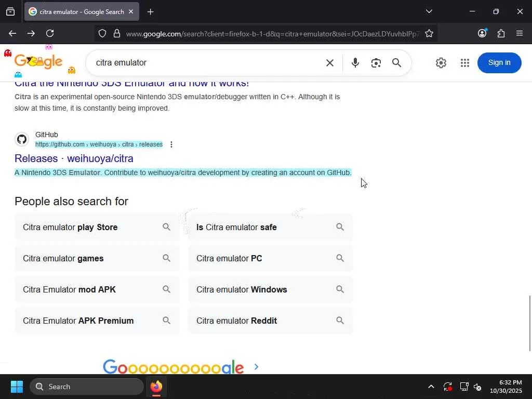The height and width of the screenshot is (399, 532).
Task: Open the Firefox application menu
Action: tap(520, 33)
